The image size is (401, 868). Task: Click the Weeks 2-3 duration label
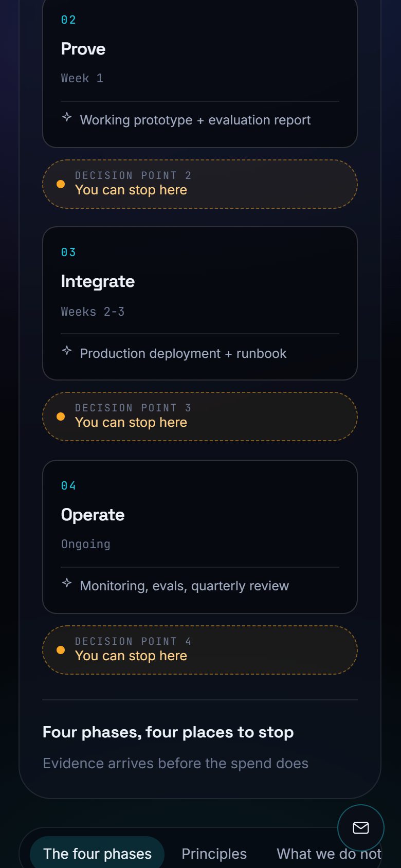coord(93,312)
